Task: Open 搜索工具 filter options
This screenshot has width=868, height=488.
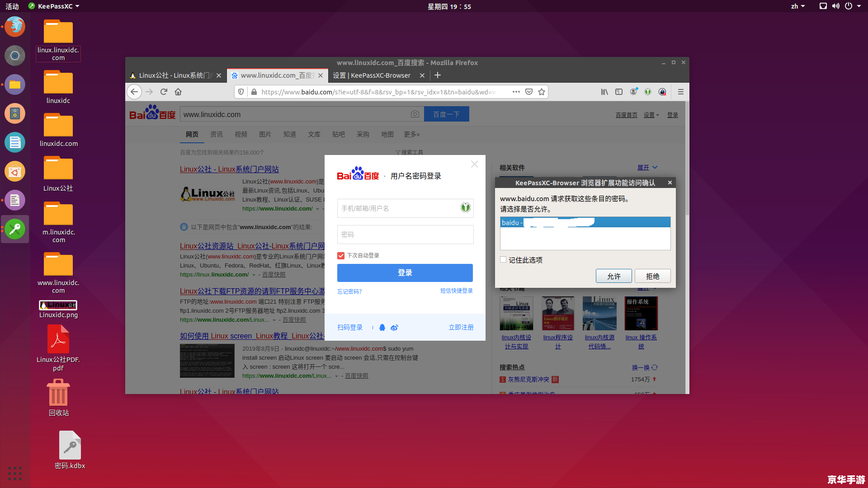Action: click(x=410, y=153)
